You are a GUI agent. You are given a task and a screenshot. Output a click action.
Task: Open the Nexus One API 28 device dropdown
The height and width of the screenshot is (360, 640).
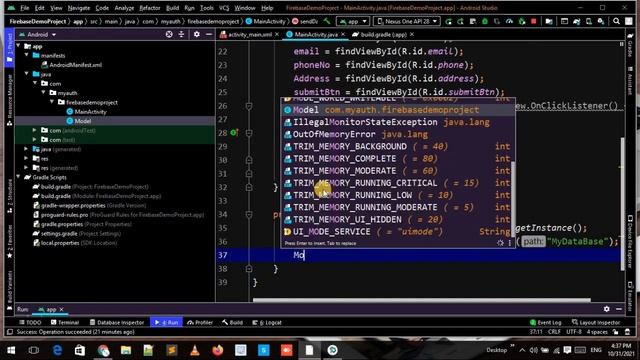pos(407,21)
